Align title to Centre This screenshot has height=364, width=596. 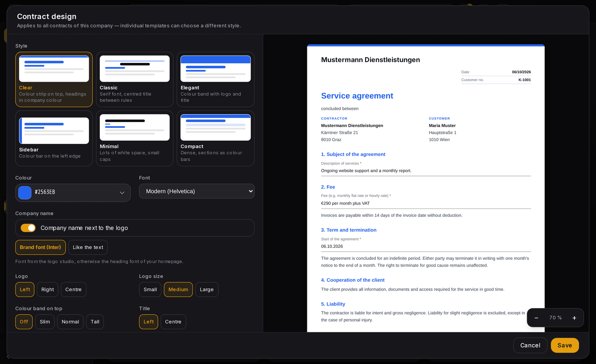(x=173, y=322)
